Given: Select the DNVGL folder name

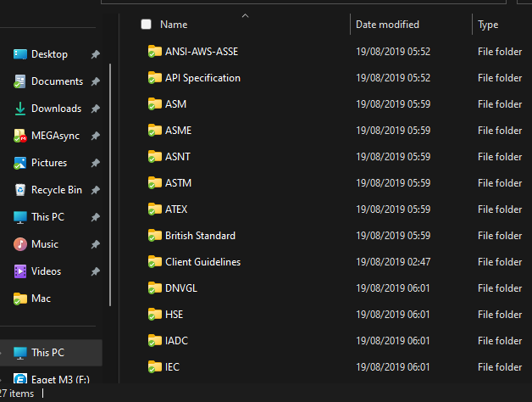Looking at the screenshot, I should tap(180, 288).
